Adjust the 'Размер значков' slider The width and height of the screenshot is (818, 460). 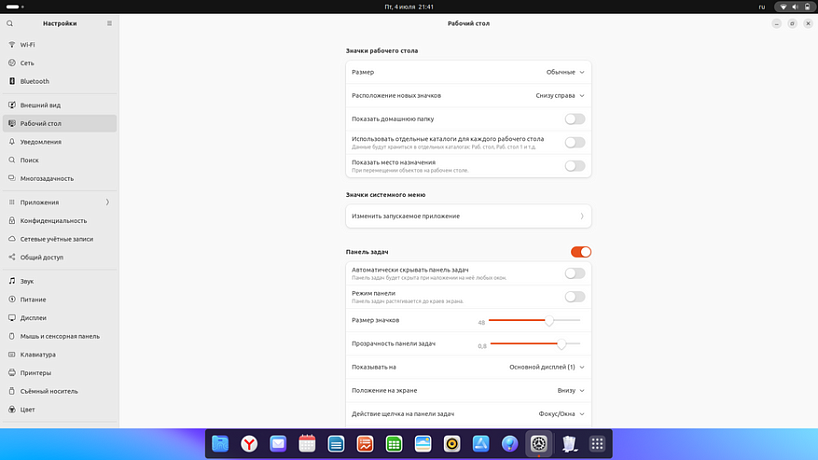(x=549, y=321)
